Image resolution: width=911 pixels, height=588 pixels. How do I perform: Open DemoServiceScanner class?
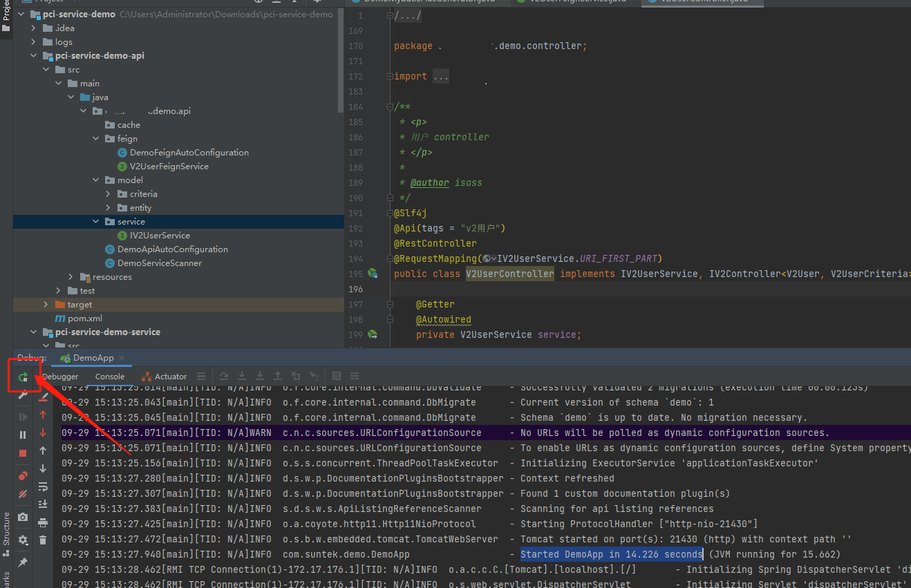(x=159, y=263)
